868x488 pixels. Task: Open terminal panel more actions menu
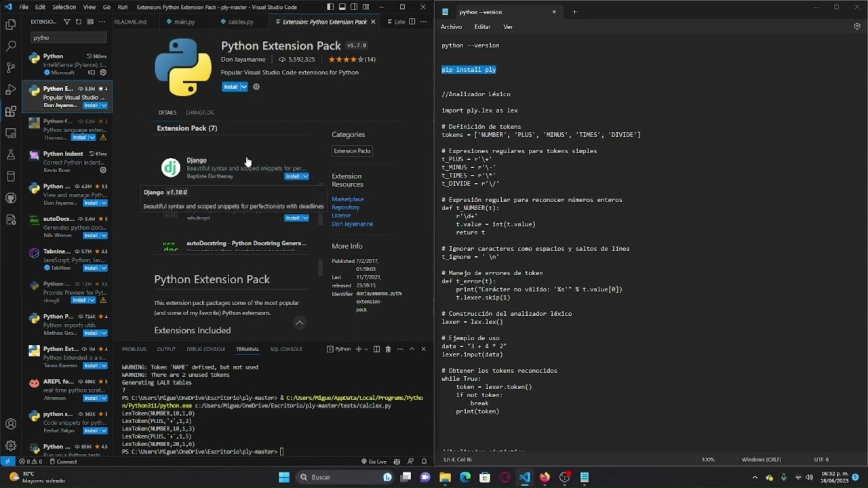[399, 349]
